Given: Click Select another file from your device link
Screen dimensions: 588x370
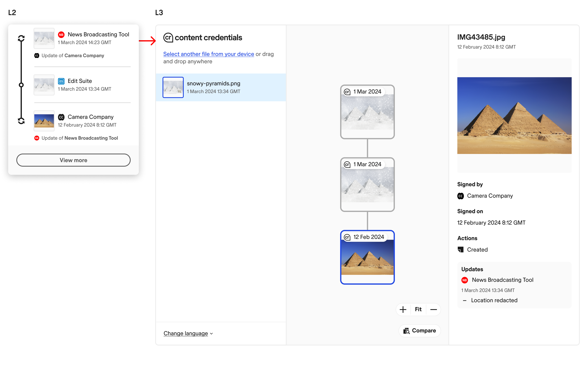Looking at the screenshot, I should (208, 54).
